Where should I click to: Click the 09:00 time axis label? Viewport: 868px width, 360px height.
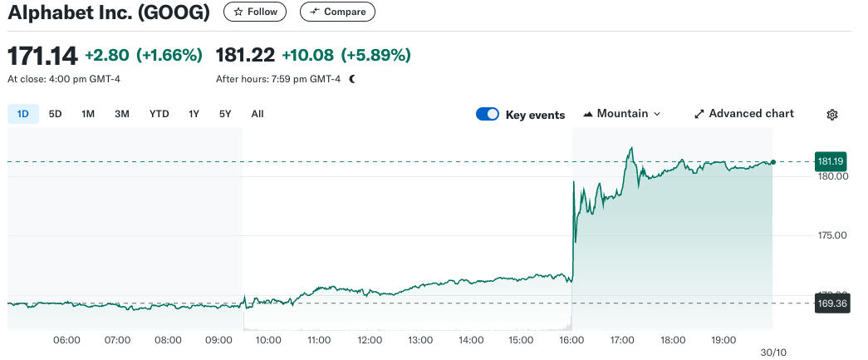tap(218, 340)
